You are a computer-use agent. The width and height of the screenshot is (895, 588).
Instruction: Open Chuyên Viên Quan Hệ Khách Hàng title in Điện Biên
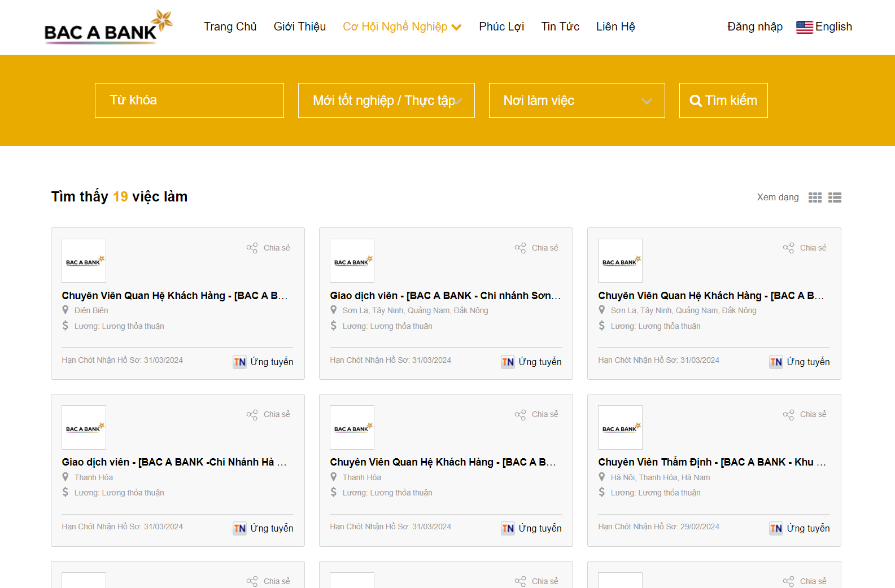pos(175,296)
